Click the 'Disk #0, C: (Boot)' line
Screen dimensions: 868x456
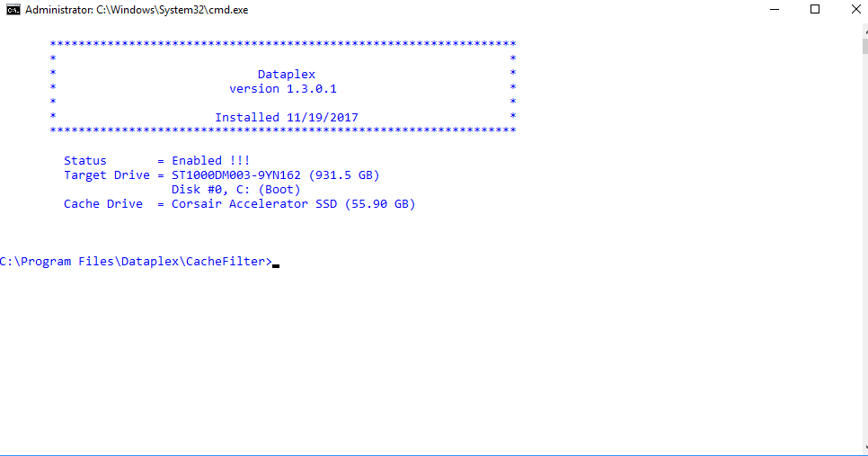coord(235,190)
